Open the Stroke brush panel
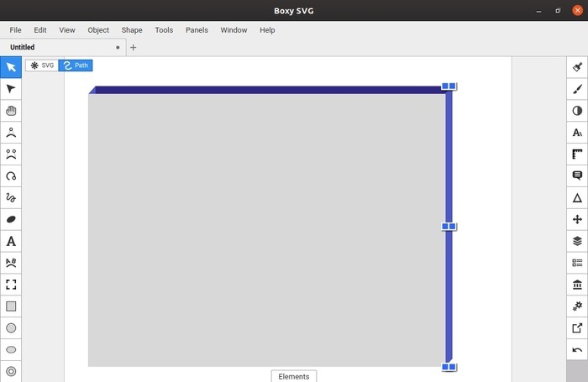The image size is (588, 382). click(577, 89)
